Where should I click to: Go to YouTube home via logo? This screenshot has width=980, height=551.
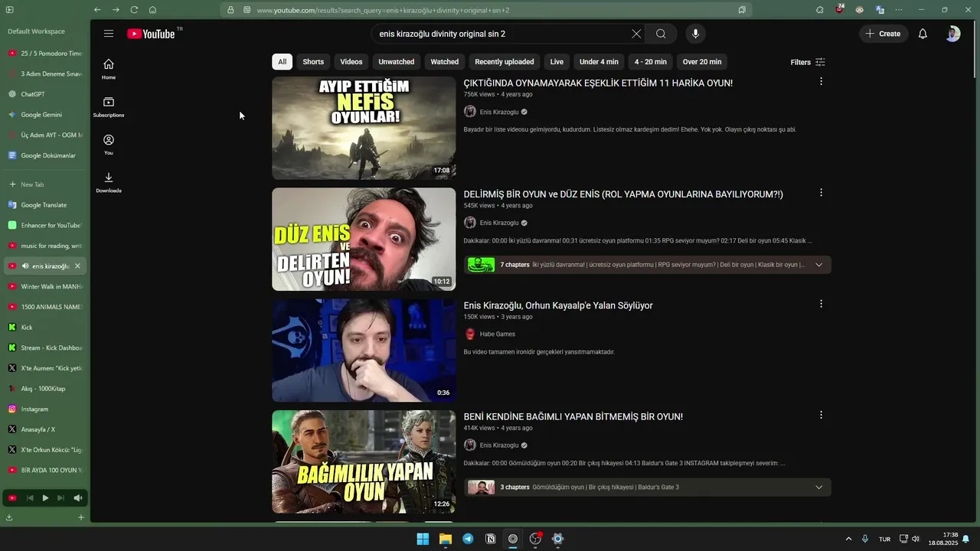click(x=151, y=34)
